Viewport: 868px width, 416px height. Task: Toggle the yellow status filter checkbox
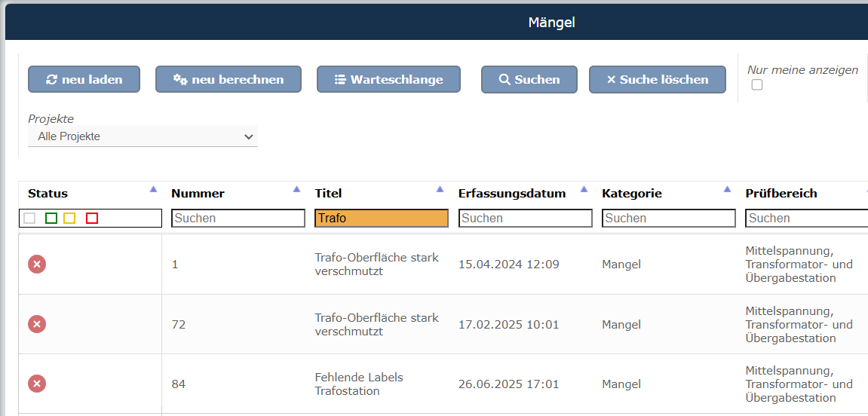click(x=69, y=218)
